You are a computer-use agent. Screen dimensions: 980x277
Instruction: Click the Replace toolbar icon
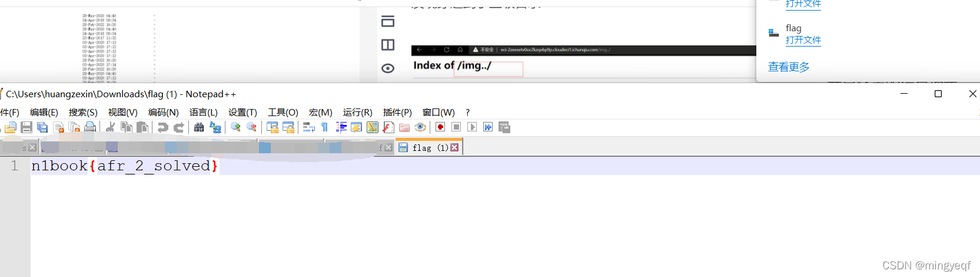click(215, 127)
